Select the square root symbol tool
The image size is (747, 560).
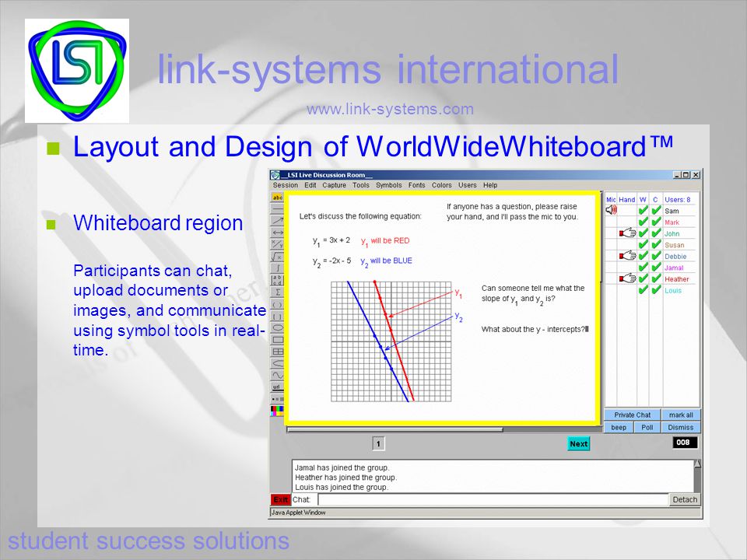point(277,257)
